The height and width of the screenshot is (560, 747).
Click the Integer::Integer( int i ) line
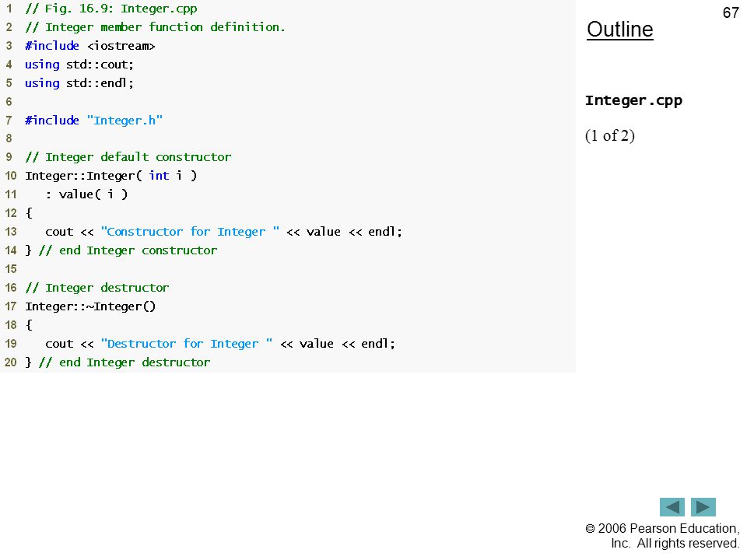click(111, 176)
